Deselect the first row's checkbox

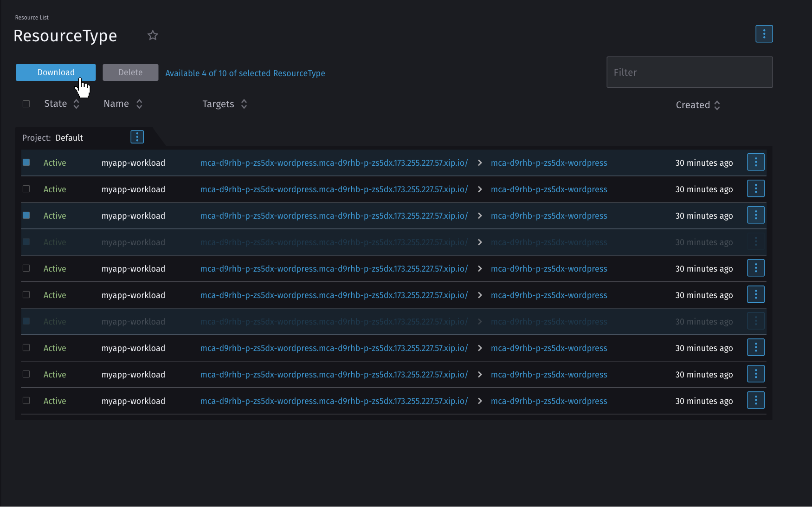(26, 162)
